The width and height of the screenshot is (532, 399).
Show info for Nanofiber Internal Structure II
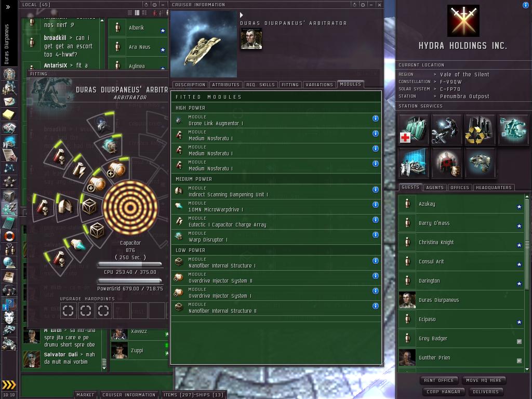click(375, 306)
